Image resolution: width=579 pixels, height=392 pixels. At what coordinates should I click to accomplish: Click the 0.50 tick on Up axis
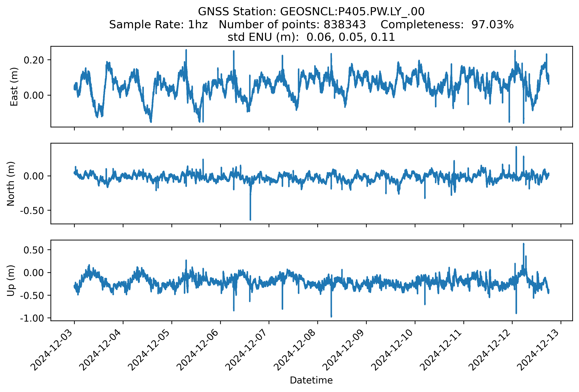coord(34,250)
